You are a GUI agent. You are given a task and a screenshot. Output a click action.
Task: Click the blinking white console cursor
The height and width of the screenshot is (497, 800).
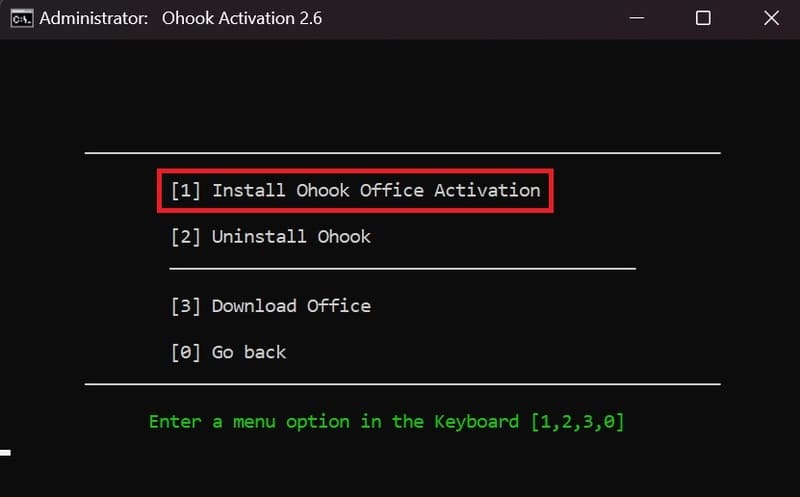(5, 453)
